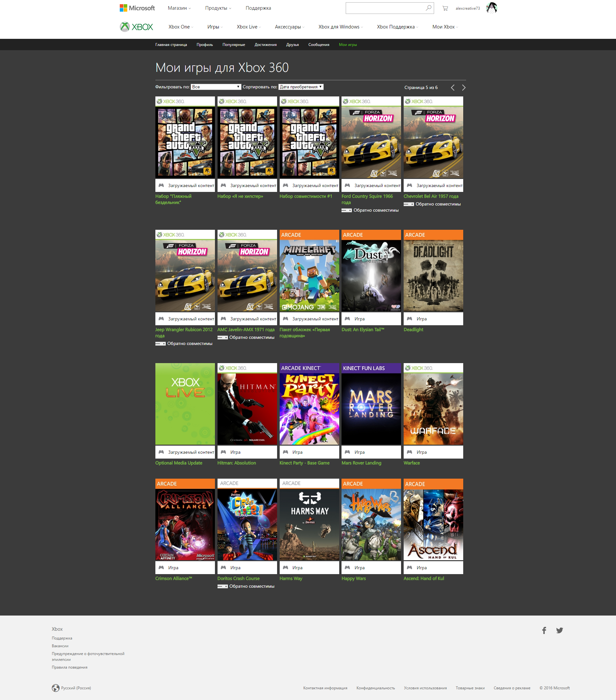Switch to Профиль tab

pyautogui.click(x=205, y=45)
